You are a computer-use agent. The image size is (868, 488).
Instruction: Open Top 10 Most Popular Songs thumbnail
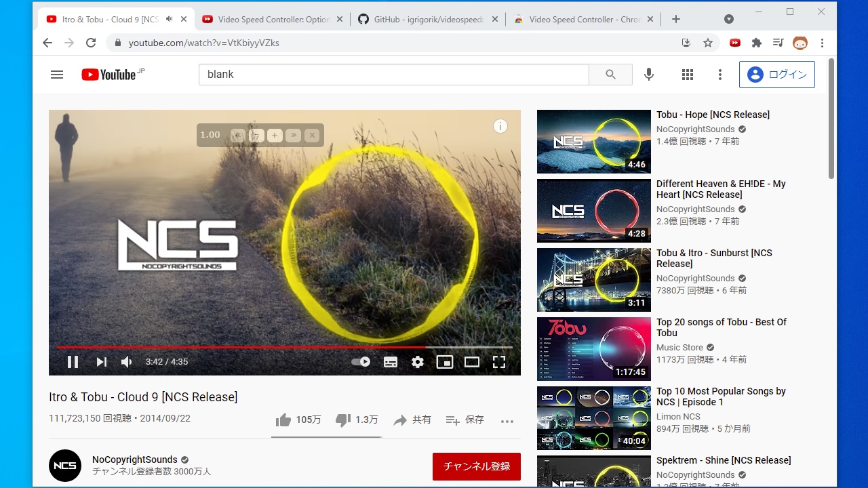594,418
